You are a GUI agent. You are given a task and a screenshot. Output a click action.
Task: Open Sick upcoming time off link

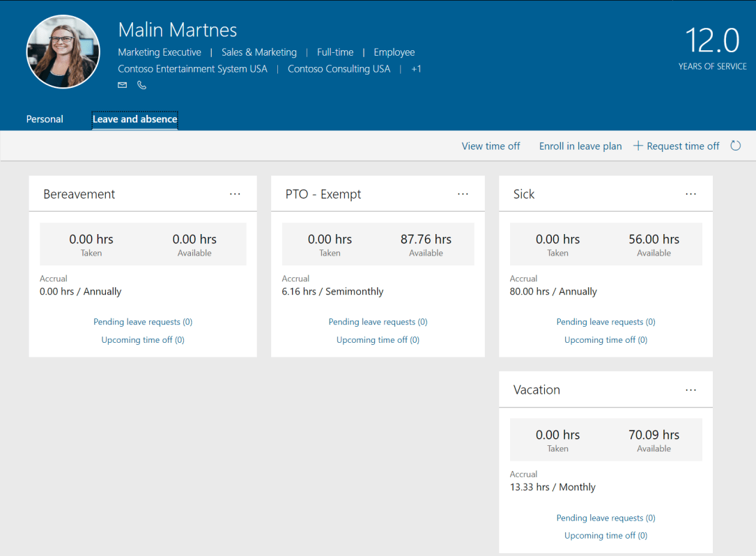coord(605,340)
